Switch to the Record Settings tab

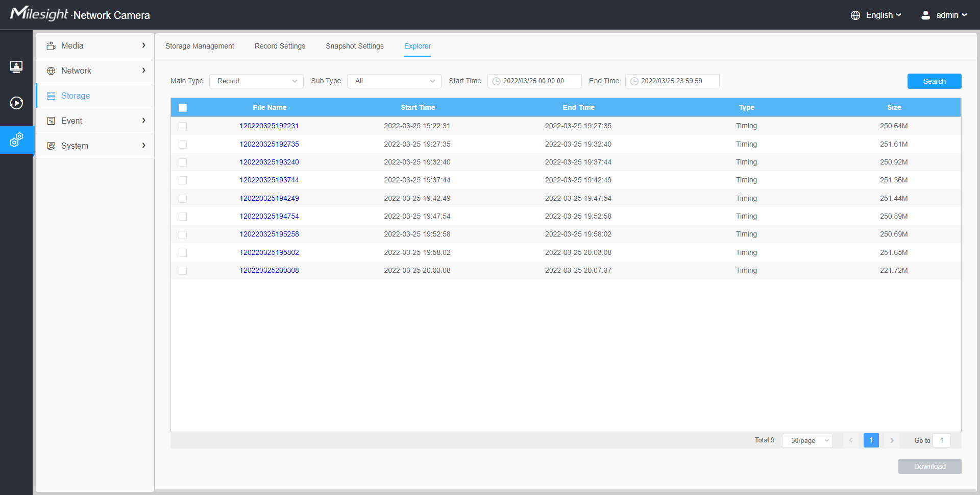[280, 46]
